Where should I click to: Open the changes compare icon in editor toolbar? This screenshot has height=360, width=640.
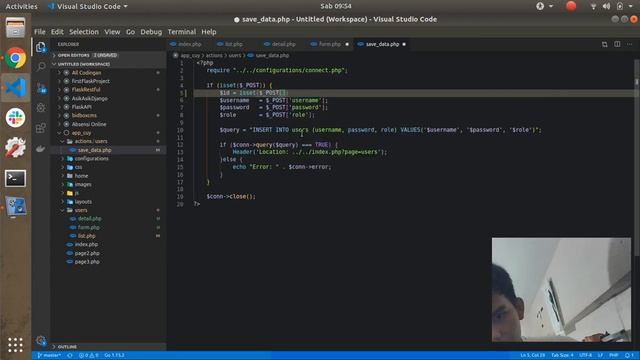(x=604, y=44)
